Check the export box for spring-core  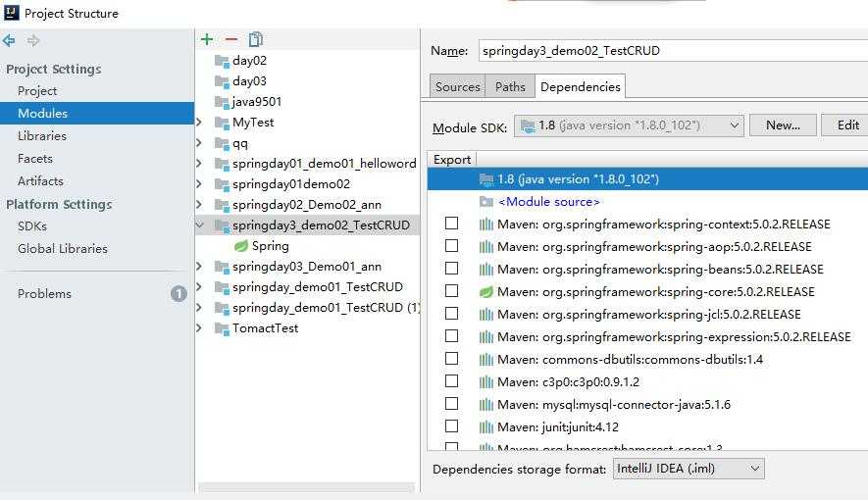452,291
